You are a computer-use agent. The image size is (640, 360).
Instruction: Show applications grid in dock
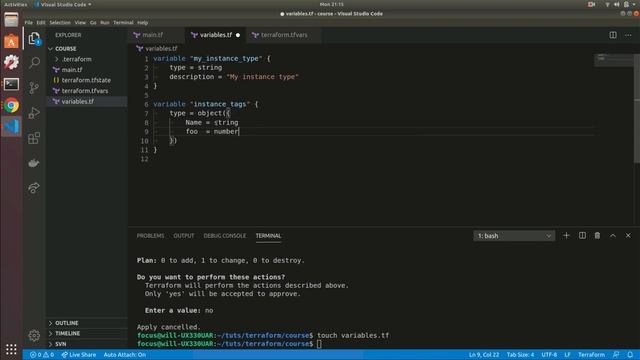coord(11,349)
